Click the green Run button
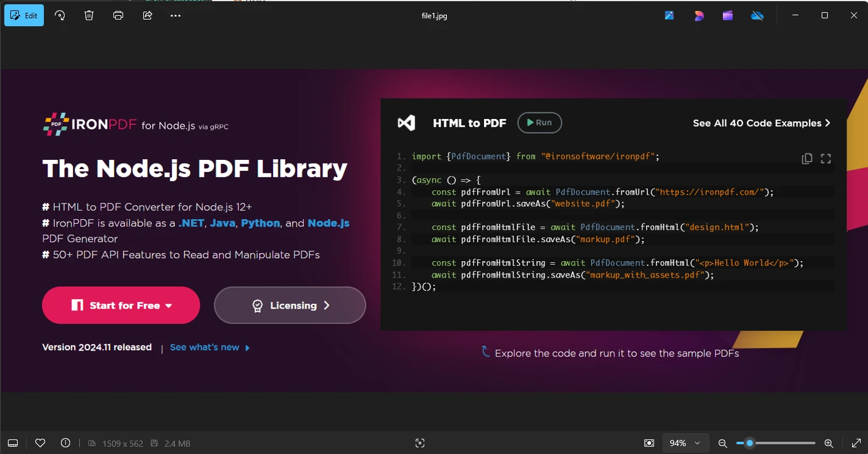868x454 pixels. pos(539,123)
